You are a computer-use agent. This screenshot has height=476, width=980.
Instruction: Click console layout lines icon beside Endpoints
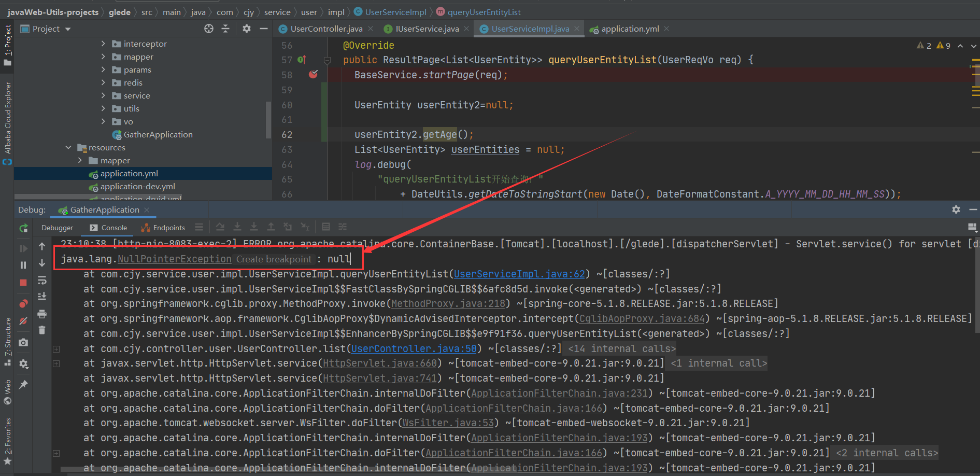point(199,227)
